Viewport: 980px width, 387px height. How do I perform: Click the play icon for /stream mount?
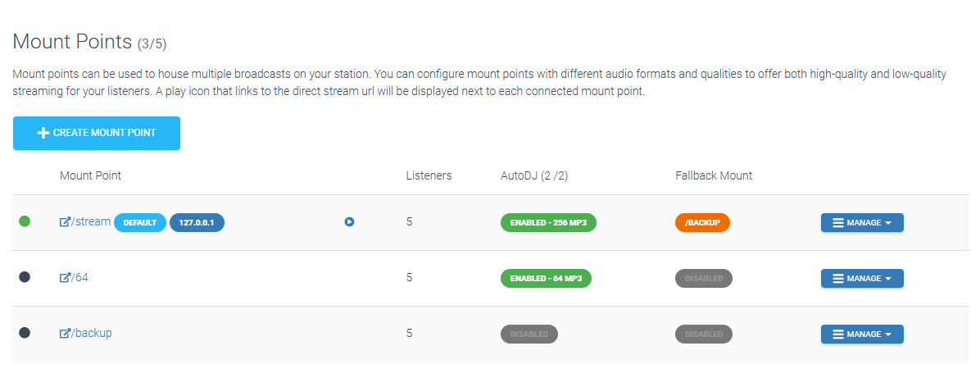coord(349,221)
